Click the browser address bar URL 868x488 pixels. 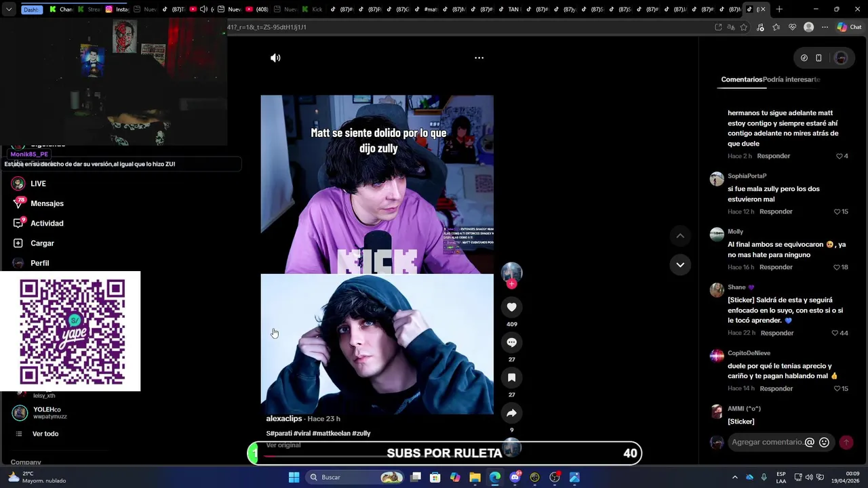pyautogui.click(x=267, y=27)
